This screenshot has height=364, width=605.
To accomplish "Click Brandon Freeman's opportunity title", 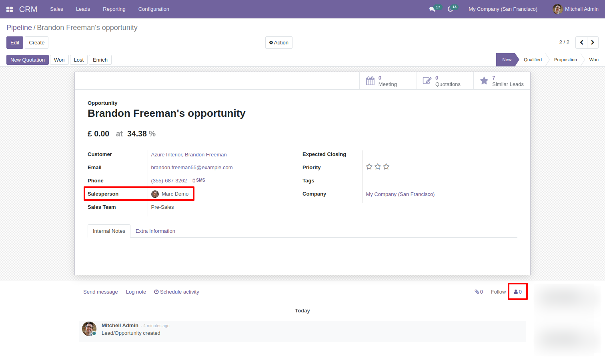I will [166, 114].
